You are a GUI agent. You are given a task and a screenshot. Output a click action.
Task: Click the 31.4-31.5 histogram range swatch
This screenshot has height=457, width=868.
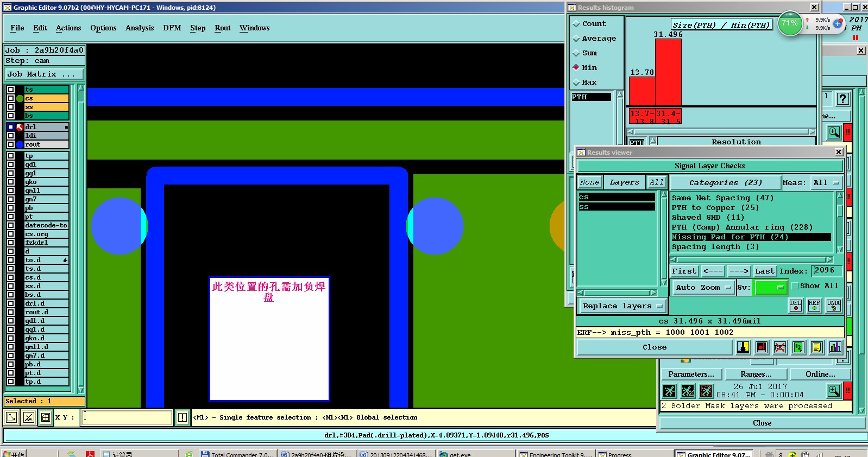668,117
